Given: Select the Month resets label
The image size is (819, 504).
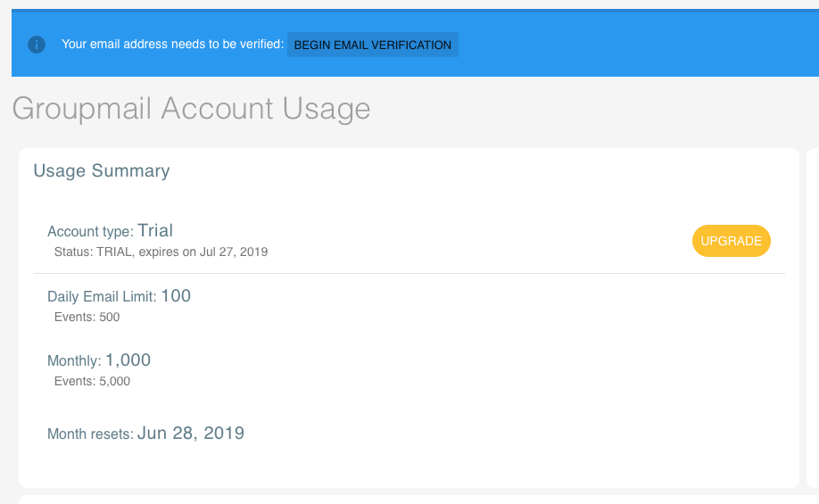Looking at the screenshot, I should pyautogui.click(x=90, y=434).
